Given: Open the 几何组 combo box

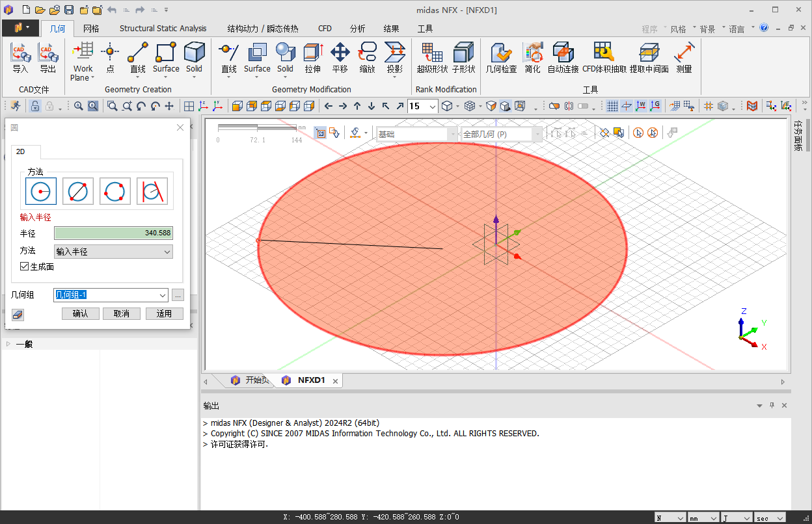Looking at the screenshot, I should coord(111,295).
